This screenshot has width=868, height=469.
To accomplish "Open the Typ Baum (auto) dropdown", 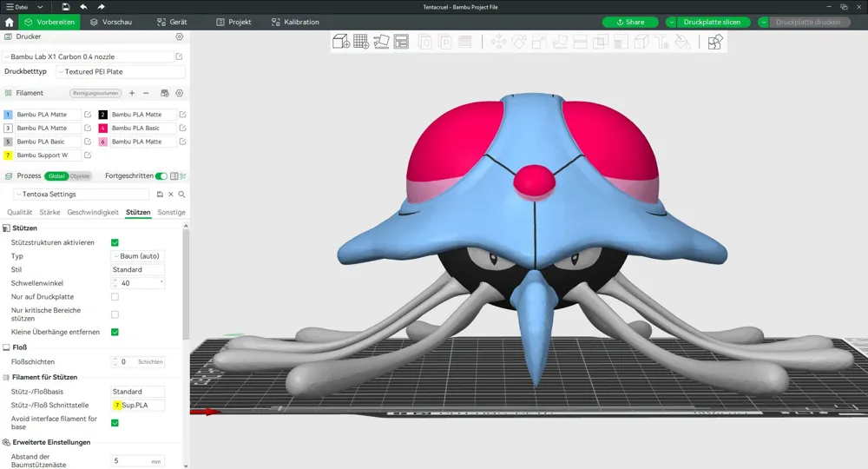I will pyautogui.click(x=138, y=256).
